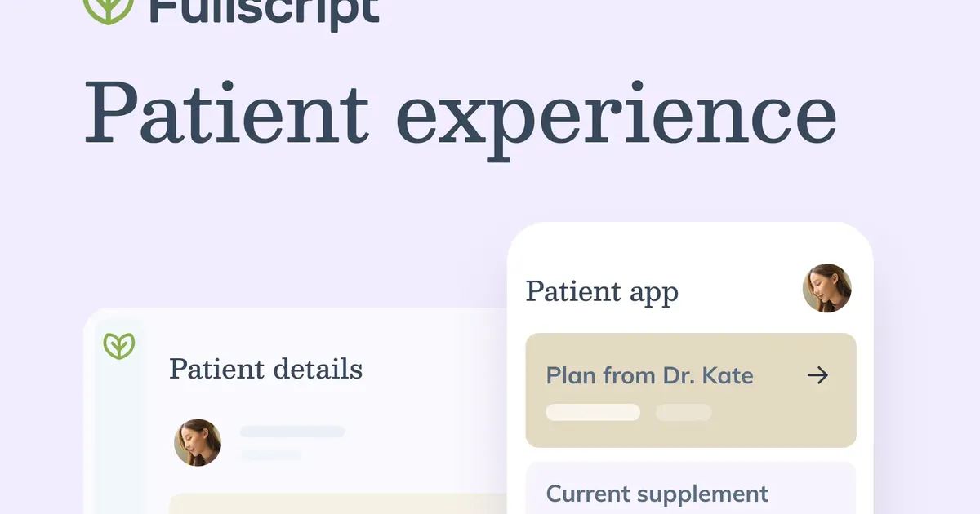Click the wider white pill in plan card
Image resolution: width=980 pixels, height=514 pixels.
point(593,412)
